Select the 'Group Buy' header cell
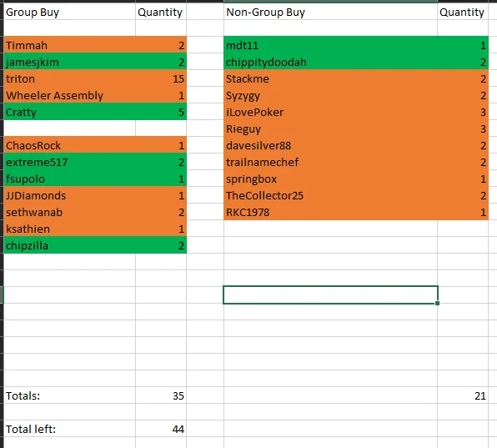 pyautogui.click(x=69, y=12)
